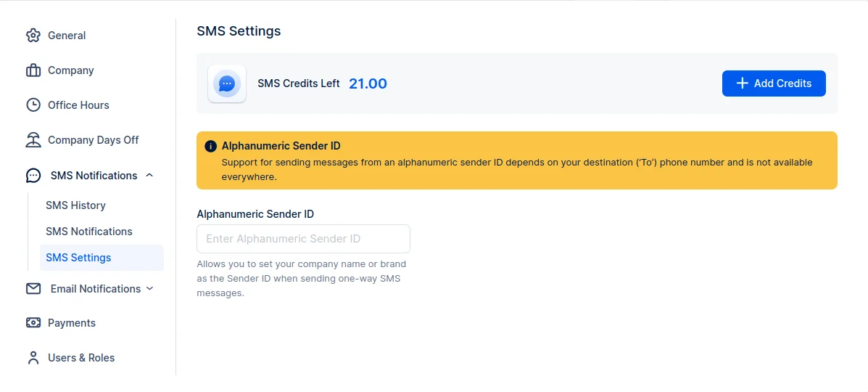Go to Payments settings
This screenshot has width=868, height=392.
[72, 323]
